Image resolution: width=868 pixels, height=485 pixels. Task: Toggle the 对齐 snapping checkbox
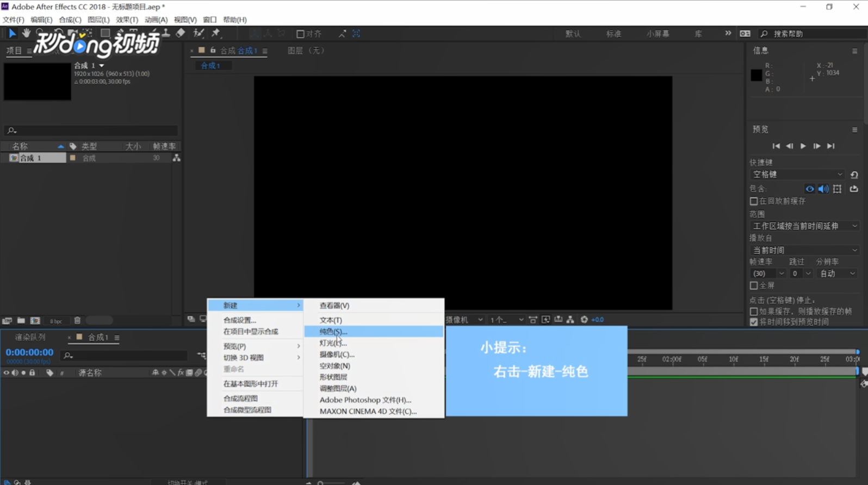pos(300,34)
